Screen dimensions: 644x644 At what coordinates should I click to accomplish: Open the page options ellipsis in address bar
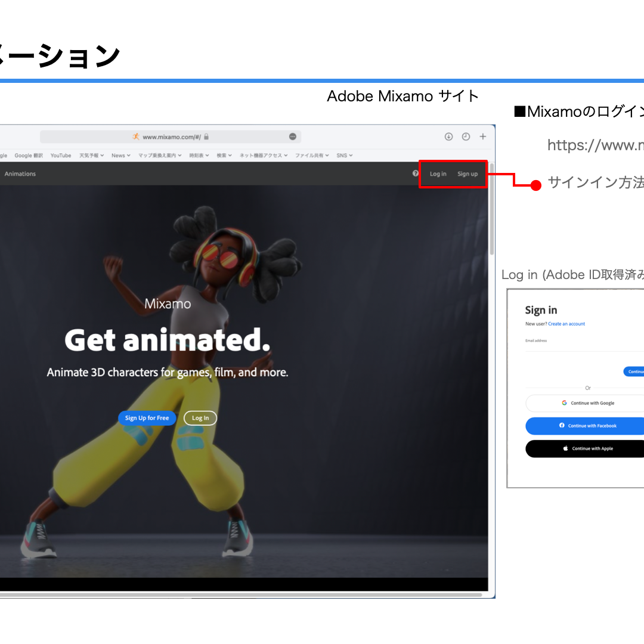pos(292,137)
